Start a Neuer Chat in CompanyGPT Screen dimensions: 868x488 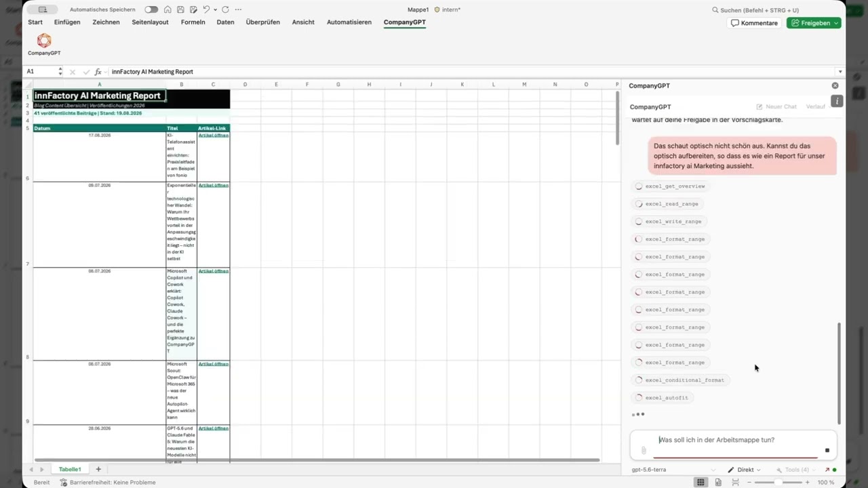tap(776, 107)
